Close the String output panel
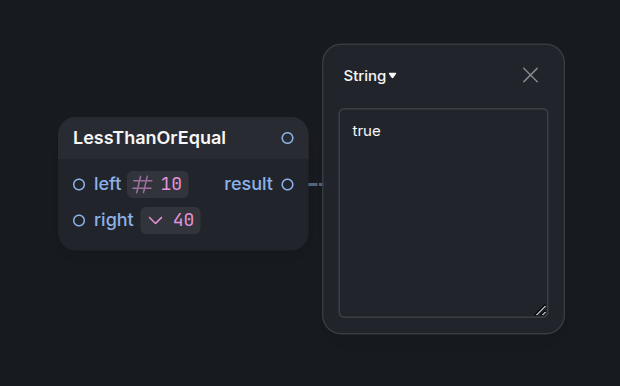620x386 pixels. 530,75
